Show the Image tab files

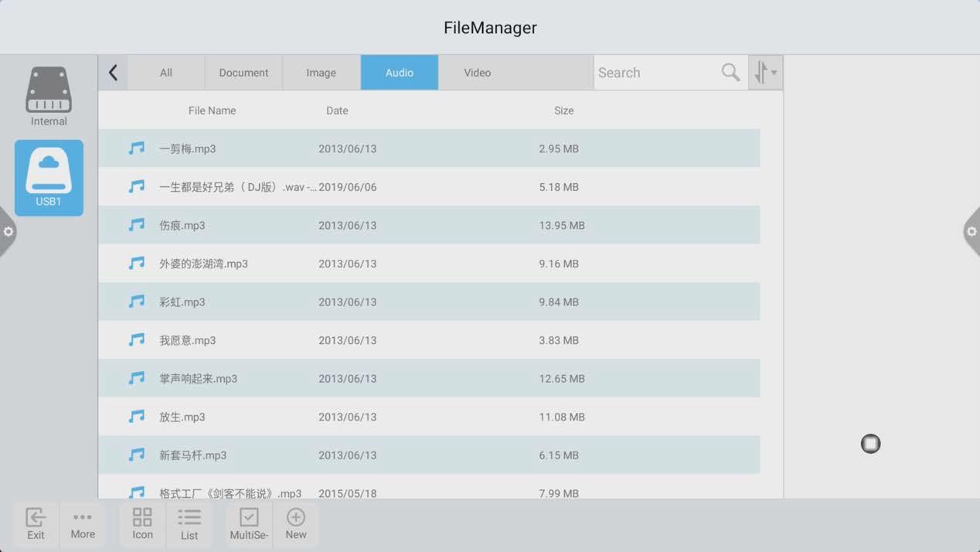pyautogui.click(x=321, y=73)
